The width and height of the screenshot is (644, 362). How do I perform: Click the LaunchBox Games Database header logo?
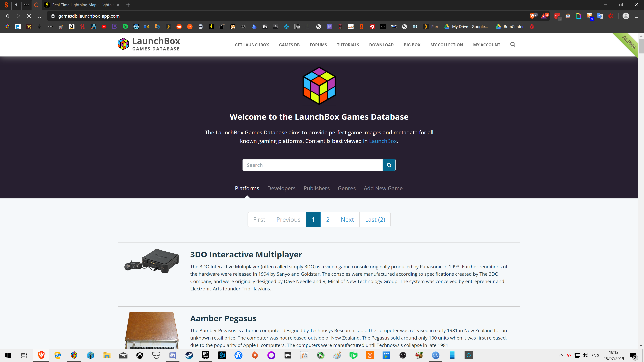[x=149, y=44]
